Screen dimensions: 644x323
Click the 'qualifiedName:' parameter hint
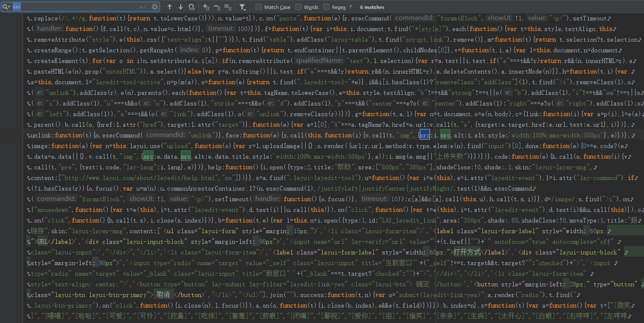click(320, 61)
